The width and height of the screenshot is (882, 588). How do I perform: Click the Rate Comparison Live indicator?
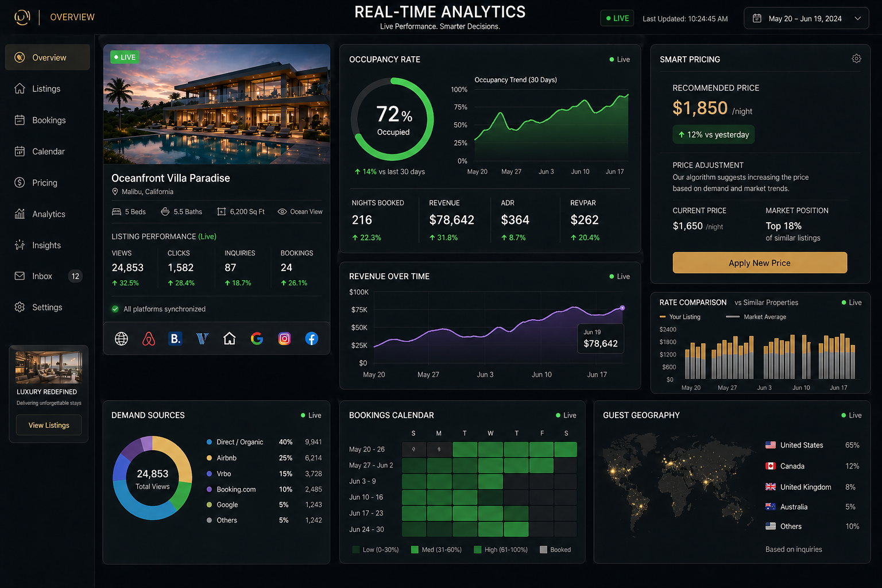852,303
